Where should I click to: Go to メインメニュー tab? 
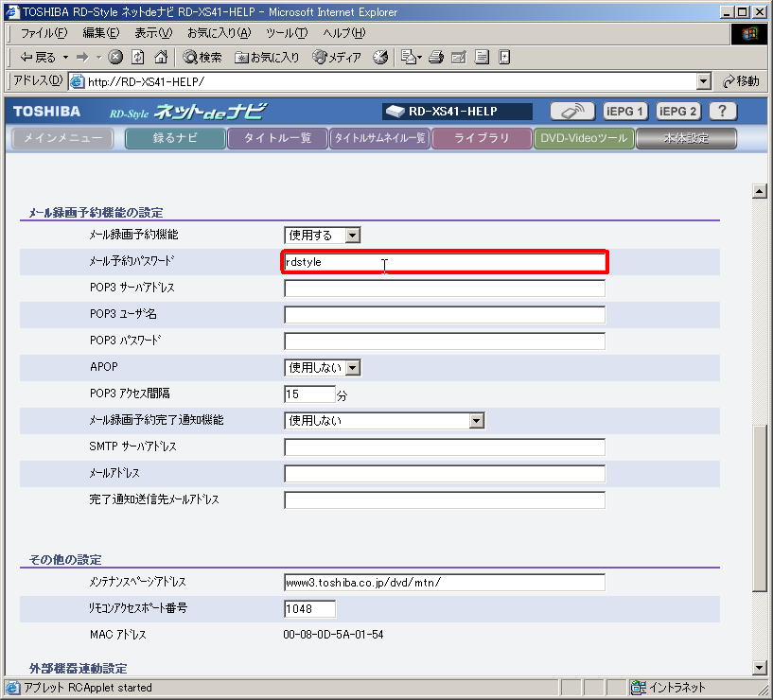coord(62,138)
